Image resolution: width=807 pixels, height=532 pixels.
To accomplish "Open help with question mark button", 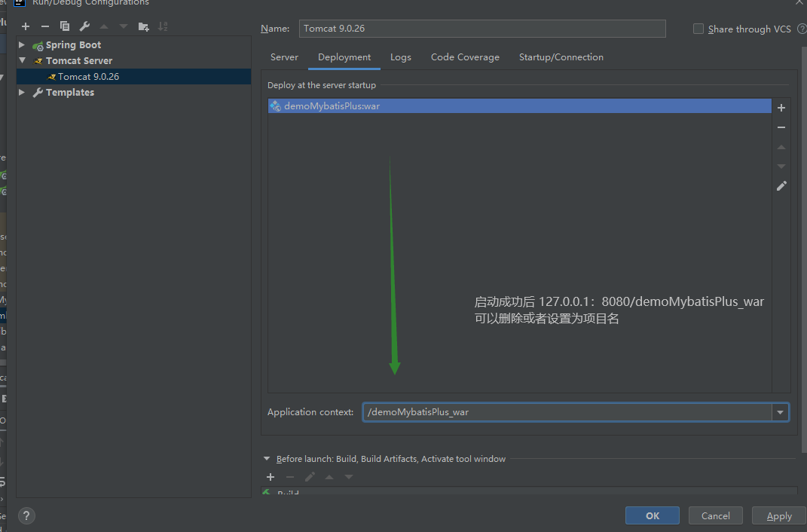I will pyautogui.click(x=27, y=515).
